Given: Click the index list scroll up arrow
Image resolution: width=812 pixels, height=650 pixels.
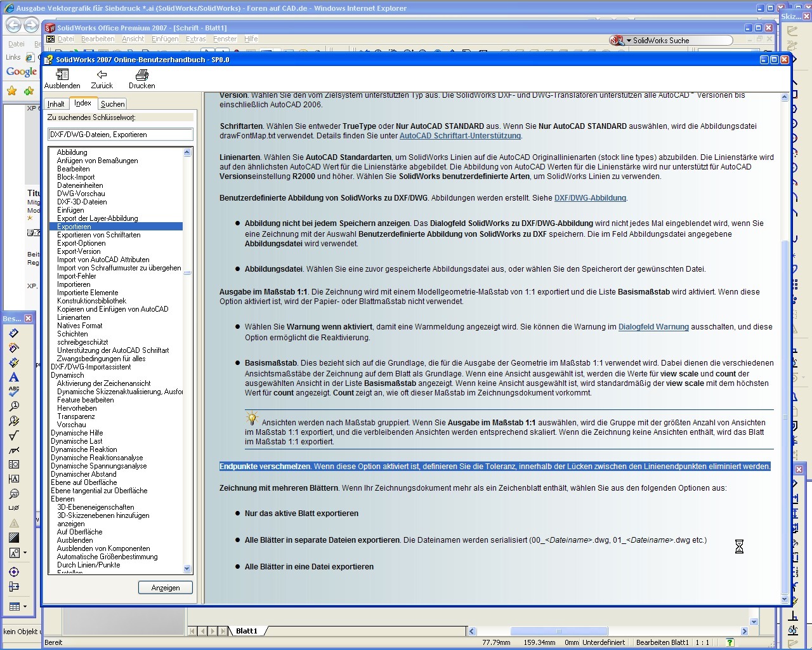Looking at the screenshot, I should click(187, 152).
